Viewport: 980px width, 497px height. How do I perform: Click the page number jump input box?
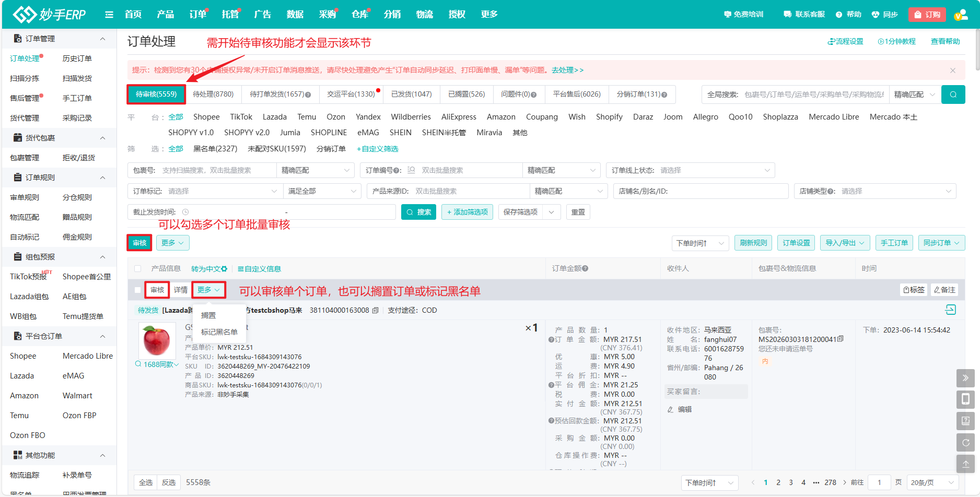tap(879, 482)
